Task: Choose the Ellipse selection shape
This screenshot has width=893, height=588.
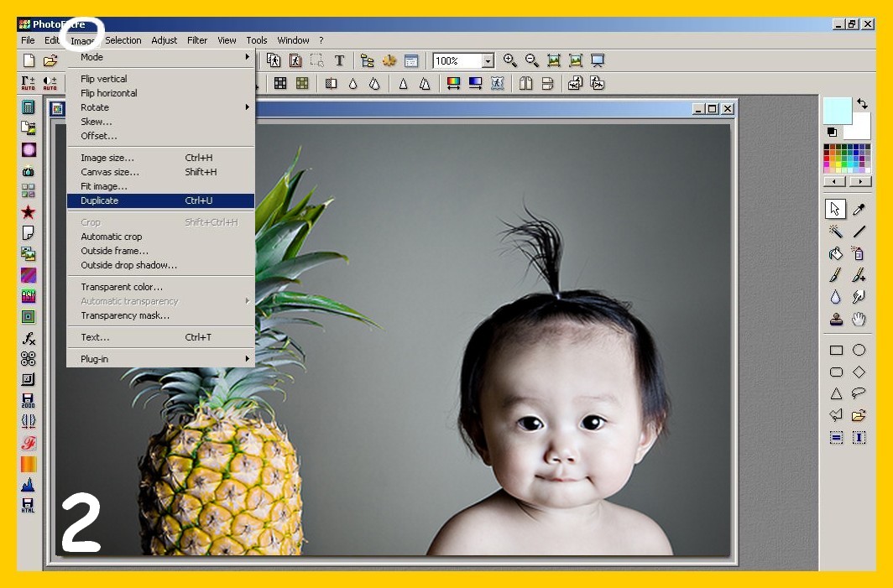Action: coord(859,350)
